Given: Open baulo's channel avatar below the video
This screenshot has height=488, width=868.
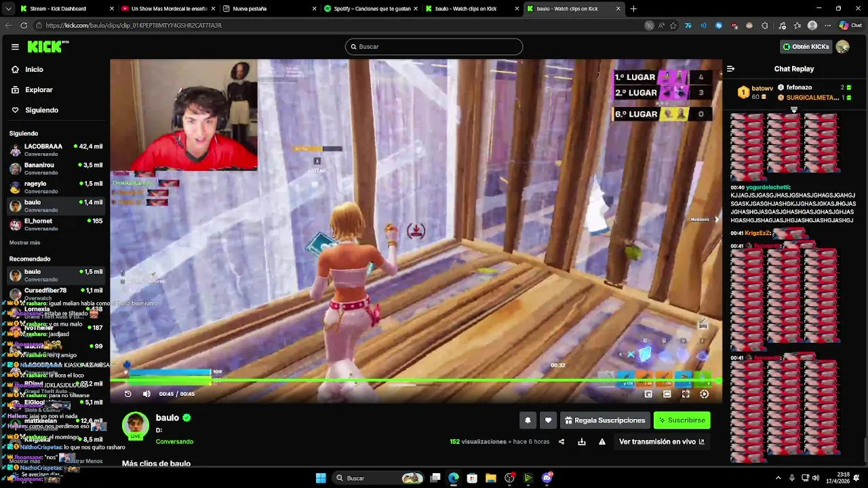Looking at the screenshot, I should point(135,425).
